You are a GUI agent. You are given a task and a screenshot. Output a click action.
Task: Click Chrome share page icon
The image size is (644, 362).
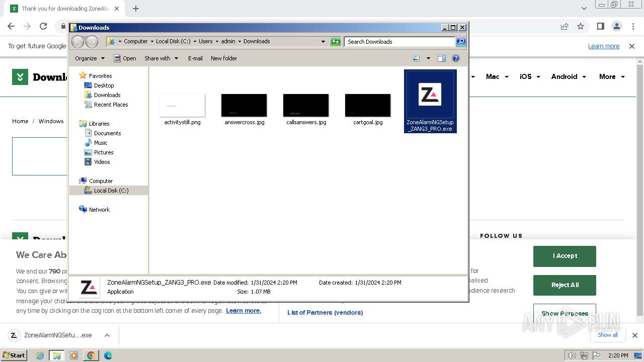pos(565,26)
